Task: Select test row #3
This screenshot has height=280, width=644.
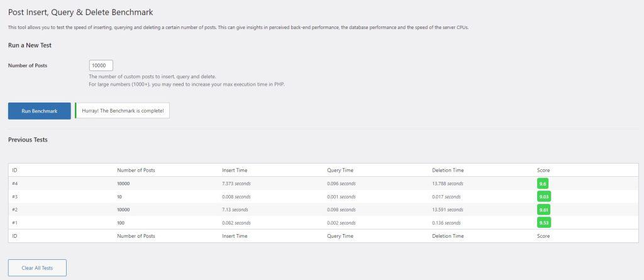Action: (323, 196)
